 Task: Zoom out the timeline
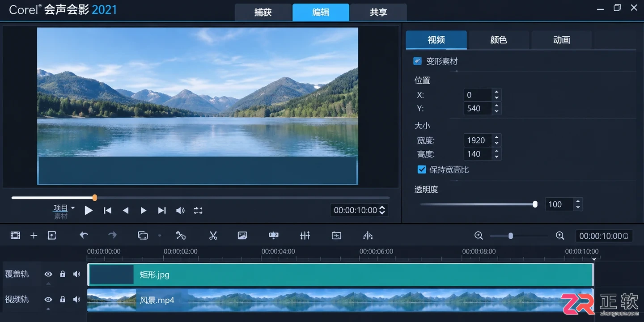point(479,236)
